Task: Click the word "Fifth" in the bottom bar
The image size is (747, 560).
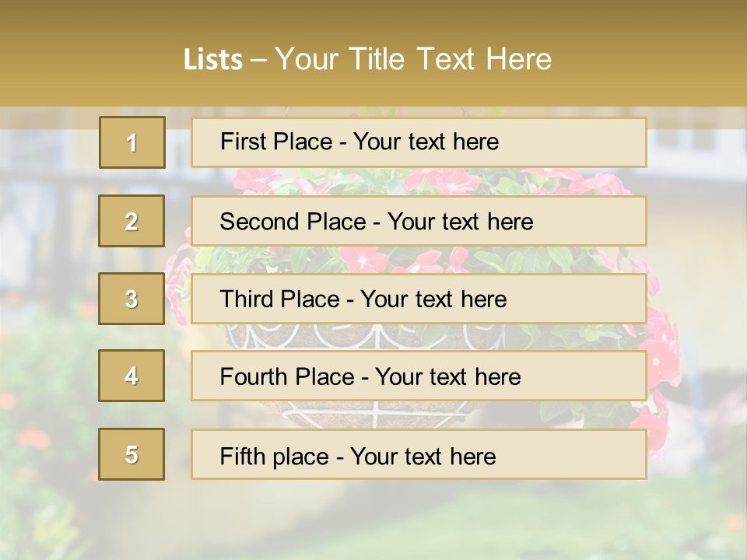Action: click(x=244, y=456)
